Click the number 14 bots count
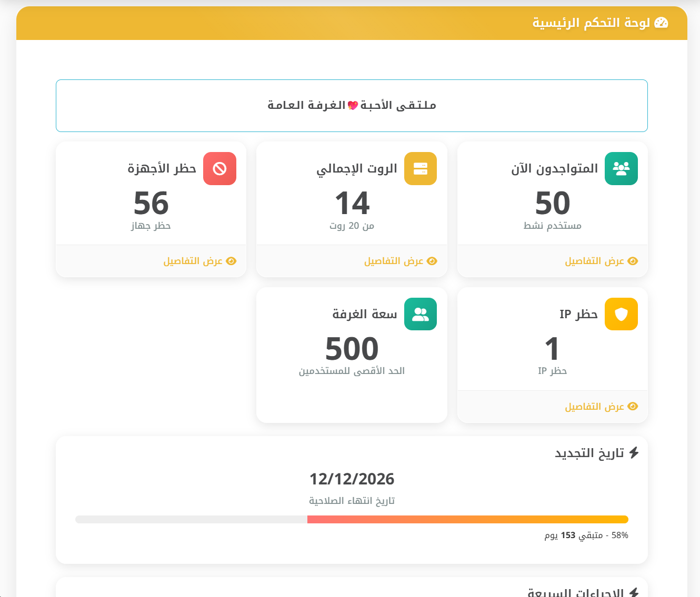This screenshot has height=597, width=700. 352,203
